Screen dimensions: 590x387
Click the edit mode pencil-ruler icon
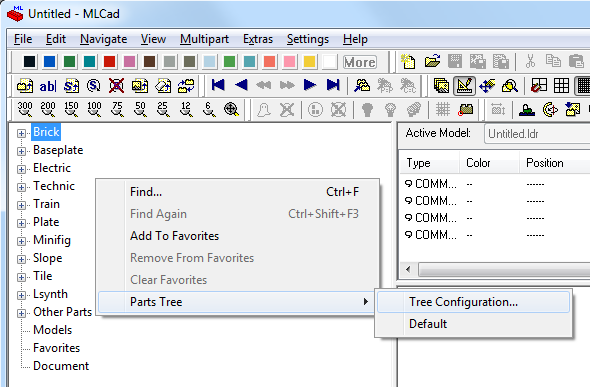point(464,86)
